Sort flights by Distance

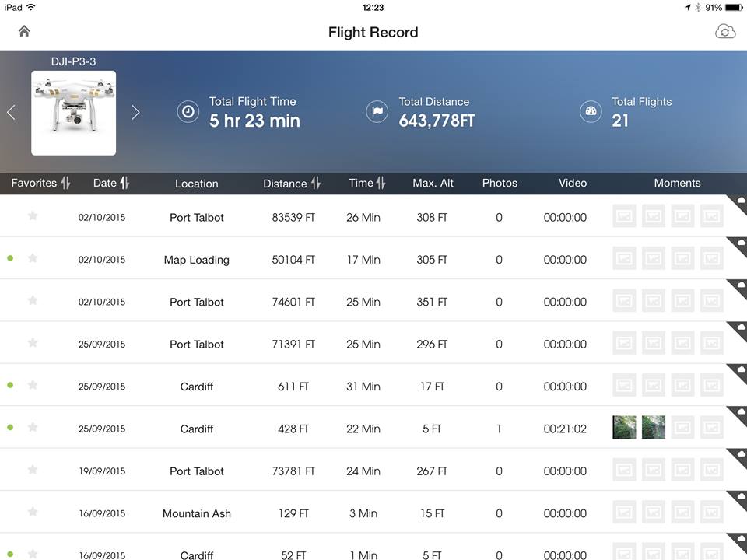(x=292, y=184)
